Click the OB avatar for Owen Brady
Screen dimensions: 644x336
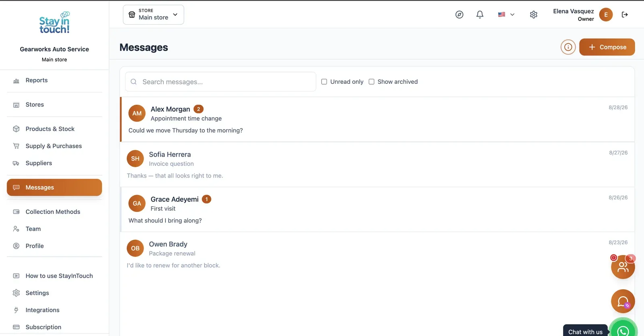click(135, 248)
